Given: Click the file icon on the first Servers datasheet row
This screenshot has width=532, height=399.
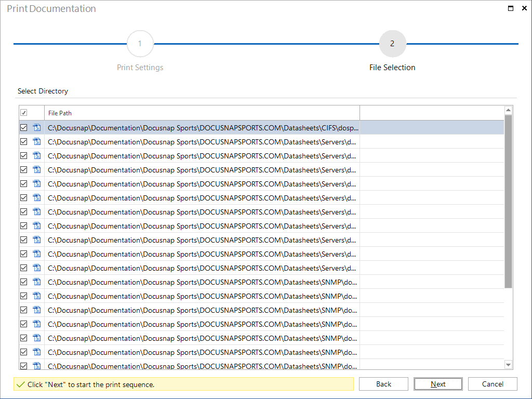Looking at the screenshot, I should coord(37,141).
